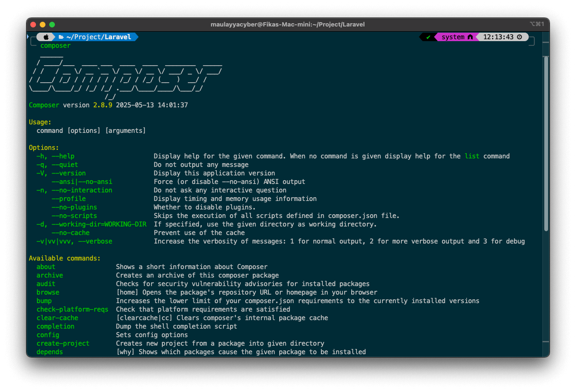
Task: Click the 'bump' command
Action: (x=44, y=301)
